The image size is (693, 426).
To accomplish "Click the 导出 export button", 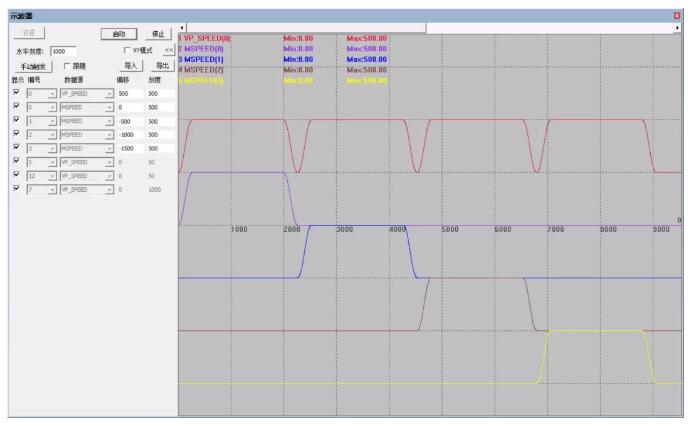I will click(163, 66).
